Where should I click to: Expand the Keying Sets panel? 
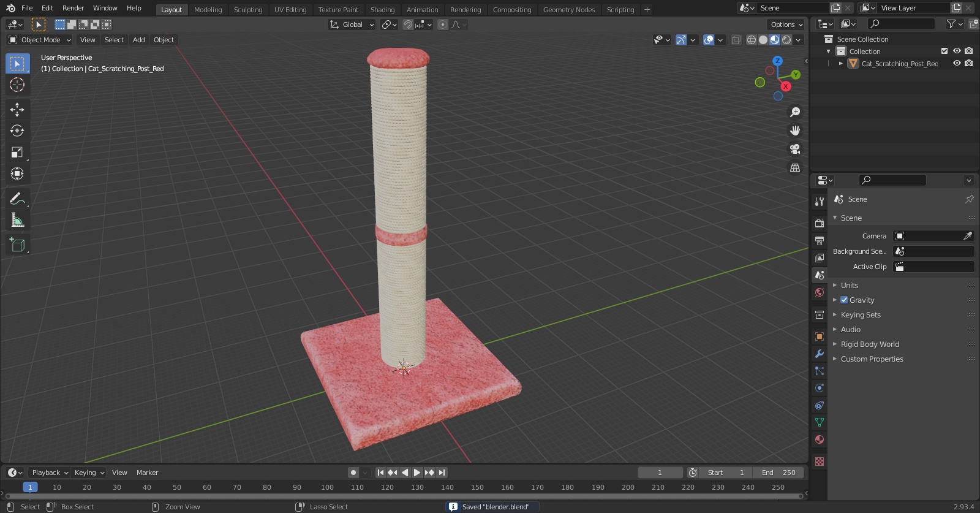[861, 314]
